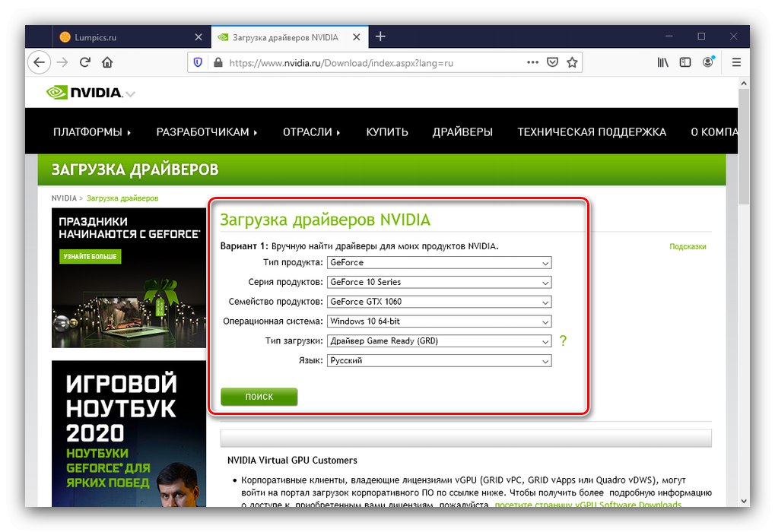Open the ИГРОВОЙ НОУТБУК 2020 banner
Image resolution: width=775 pixels, height=532 pixels.
(x=129, y=434)
